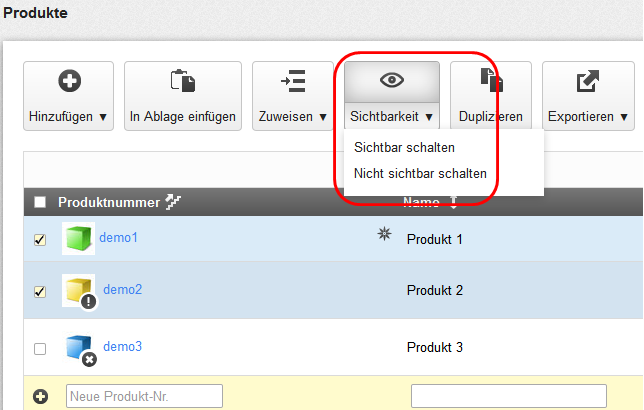Open the demo3 product link
Image resolution: width=644 pixels, height=410 pixels.
122,347
